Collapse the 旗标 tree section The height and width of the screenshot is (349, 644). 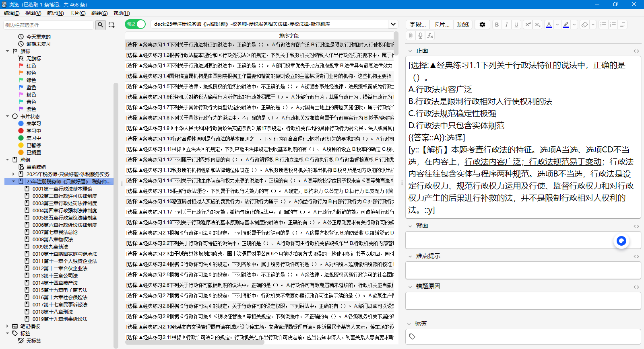pyautogui.click(x=7, y=51)
